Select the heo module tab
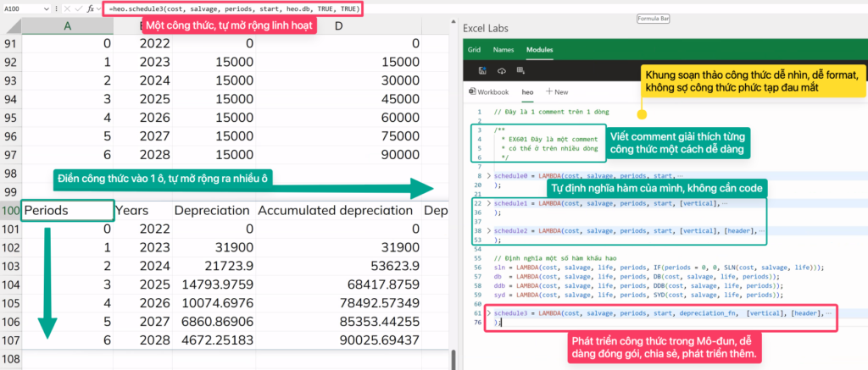Image resolution: width=868 pixels, height=370 pixels. click(526, 91)
